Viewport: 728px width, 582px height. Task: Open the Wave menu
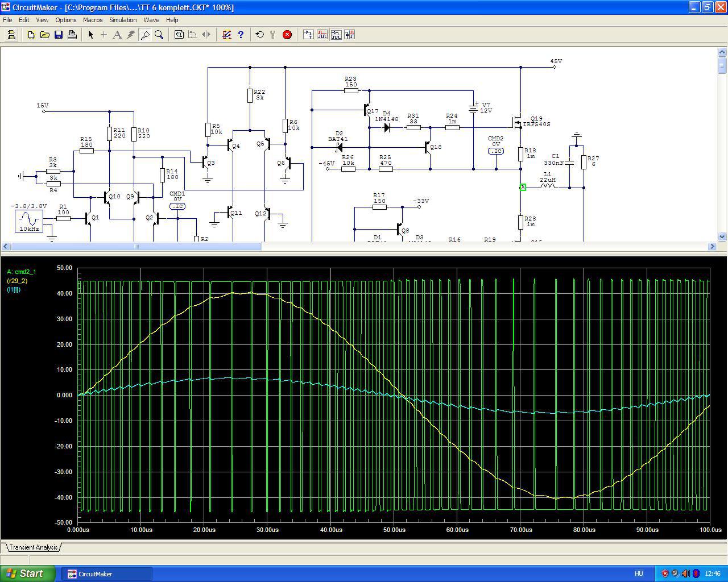click(x=151, y=20)
